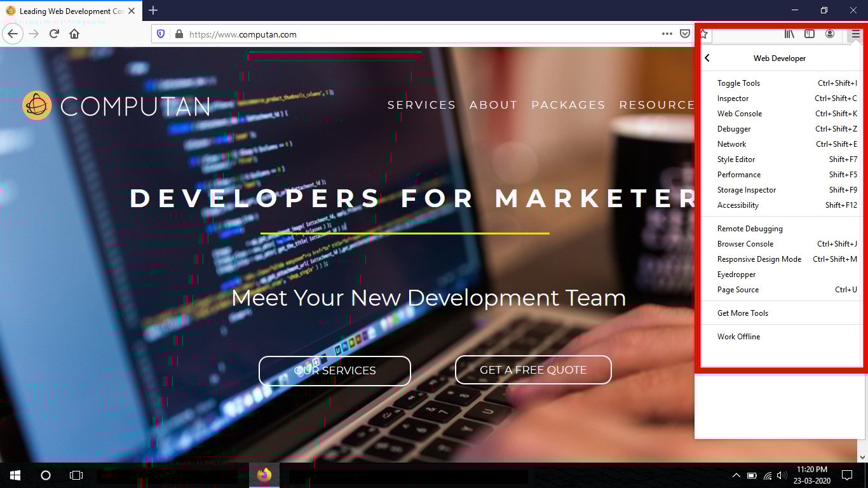Open the Library menu icon
The height and width of the screenshot is (488, 868).
tap(789, 34)
